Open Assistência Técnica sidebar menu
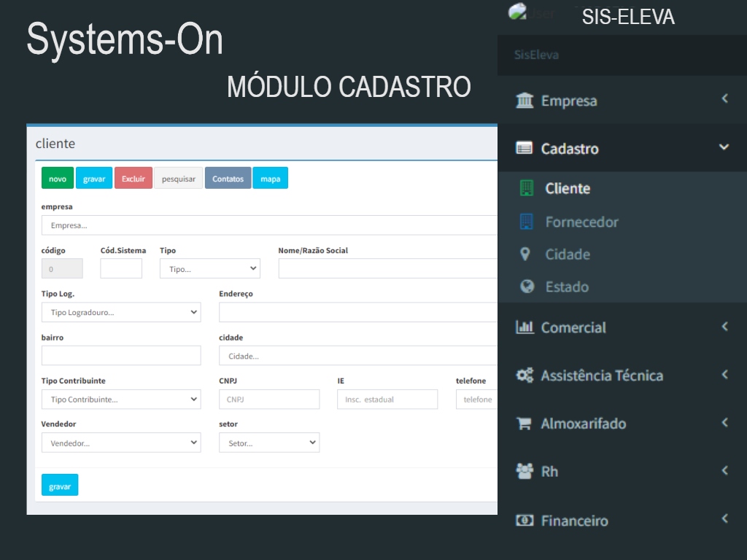 click(622, 376)
